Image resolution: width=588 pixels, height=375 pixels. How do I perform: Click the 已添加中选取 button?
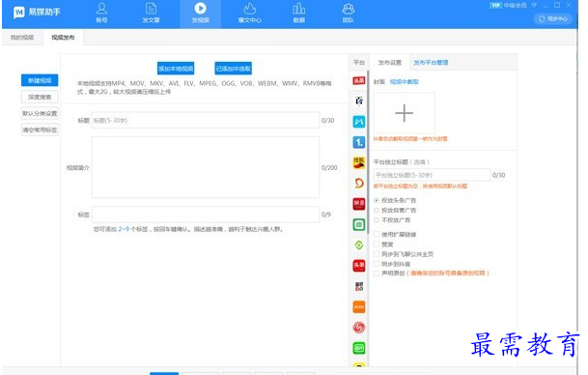pos(234,69)
